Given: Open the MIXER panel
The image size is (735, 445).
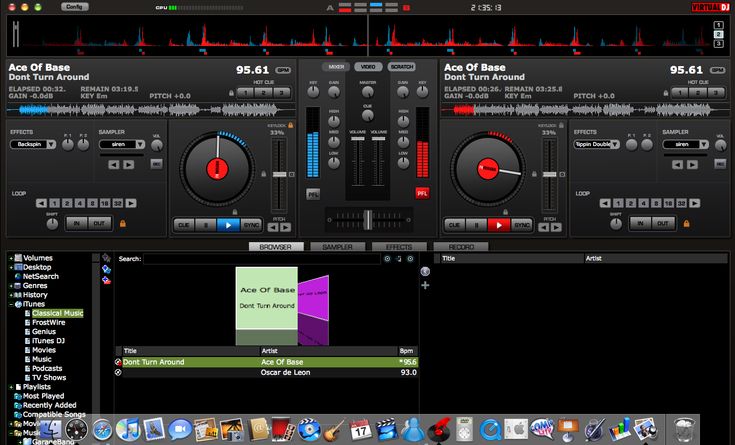Looking at the screenshot, I should pos(336,67).
